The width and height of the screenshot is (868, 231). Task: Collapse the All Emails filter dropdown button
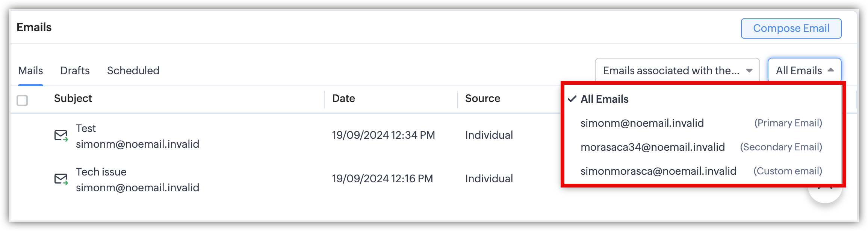[804, 70]
